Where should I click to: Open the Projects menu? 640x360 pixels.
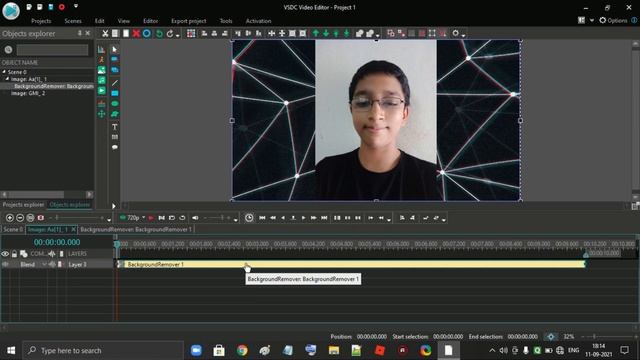[x=41, y=21]
